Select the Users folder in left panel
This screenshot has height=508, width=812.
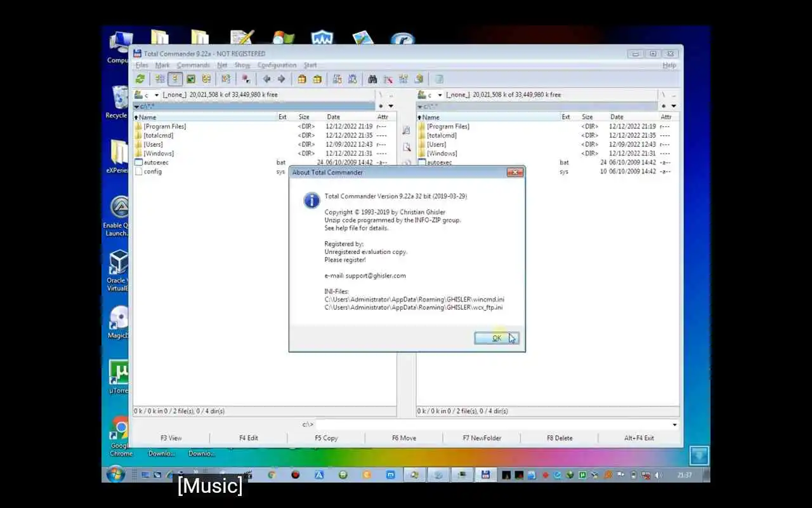coord(153,144)
